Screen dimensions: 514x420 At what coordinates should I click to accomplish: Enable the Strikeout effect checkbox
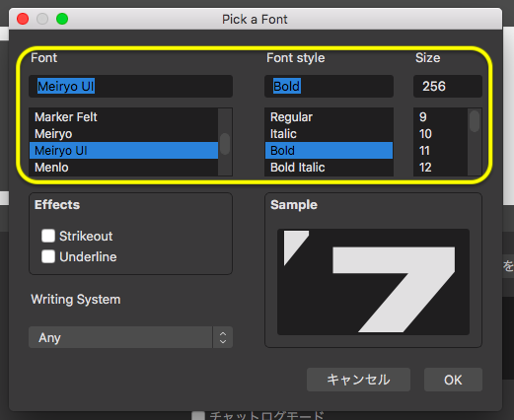[48, 236]
